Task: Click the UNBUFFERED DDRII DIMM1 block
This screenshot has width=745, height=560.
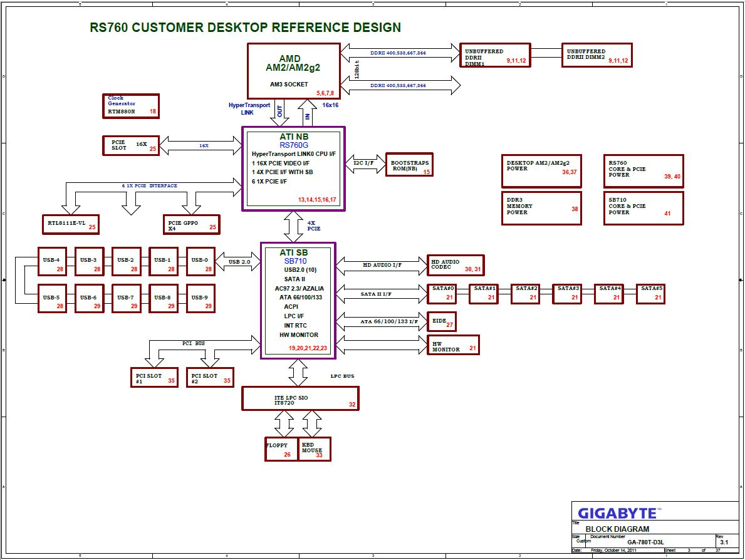Action: [x=495, y=55]
